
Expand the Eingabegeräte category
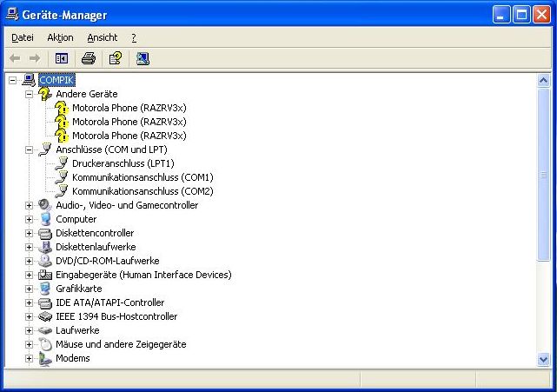click(x=30, y=275)
